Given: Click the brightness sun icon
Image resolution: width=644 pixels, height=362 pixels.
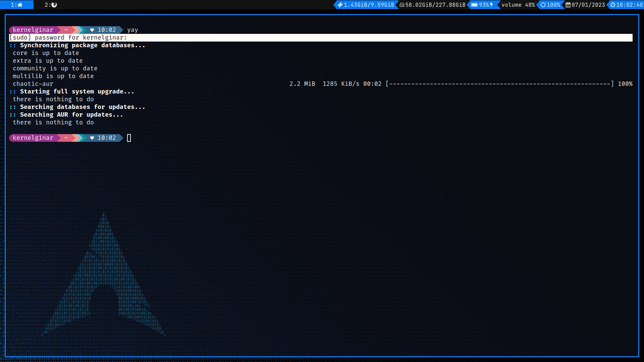Looking at the screenshot, I should 543,5.
